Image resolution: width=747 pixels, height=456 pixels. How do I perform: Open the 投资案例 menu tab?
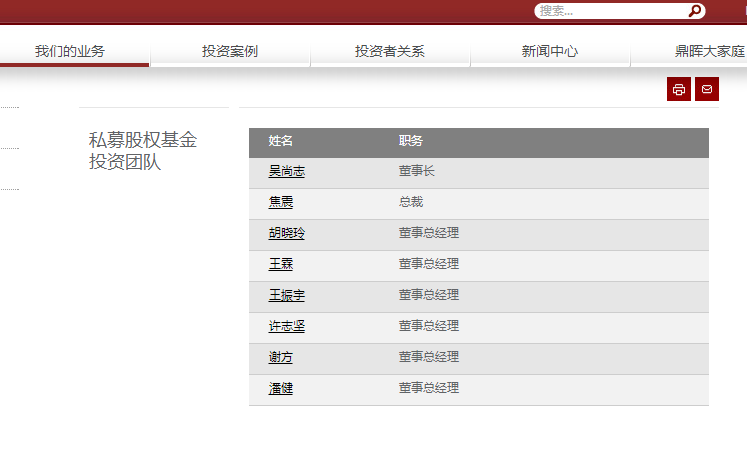point(230,51)
